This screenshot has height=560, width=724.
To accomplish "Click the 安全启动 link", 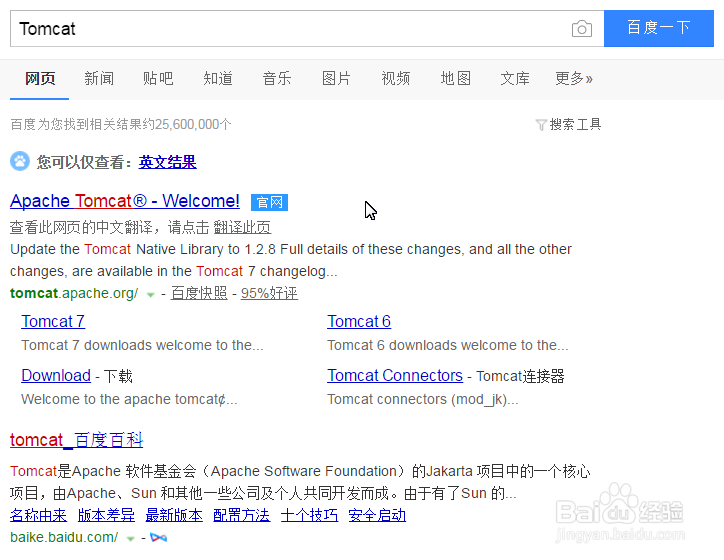I will pos(377,515).
